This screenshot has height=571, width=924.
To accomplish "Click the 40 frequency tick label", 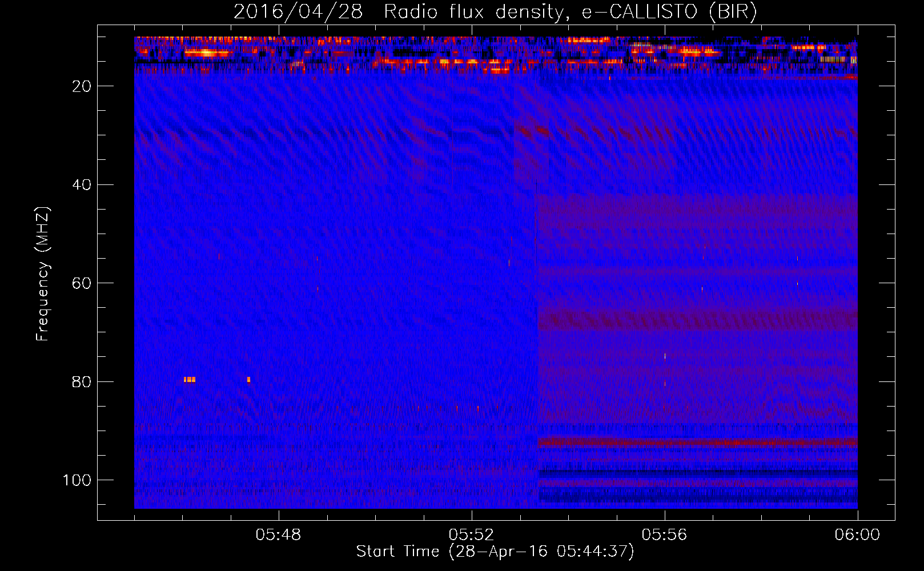I will pos(82,185).
